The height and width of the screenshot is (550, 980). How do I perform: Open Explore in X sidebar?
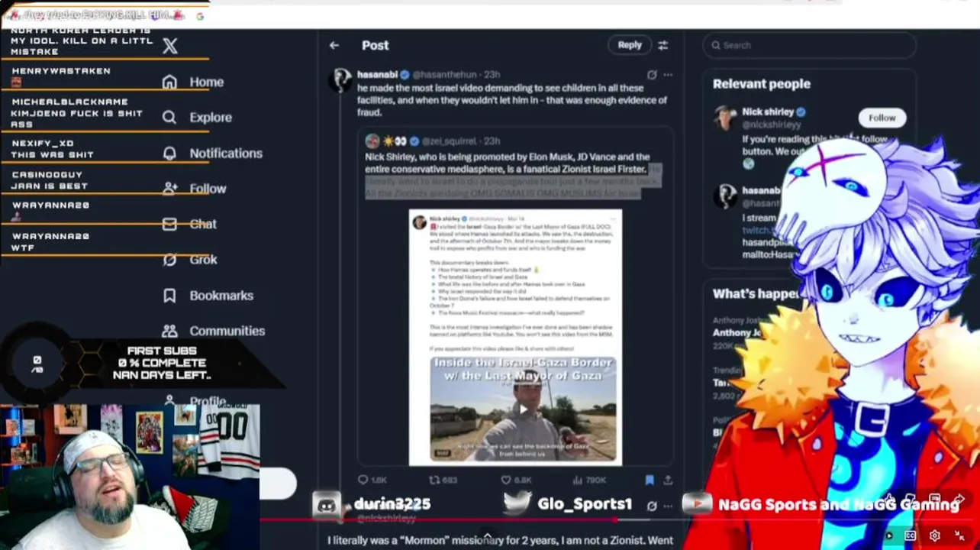tap(211, 117)
